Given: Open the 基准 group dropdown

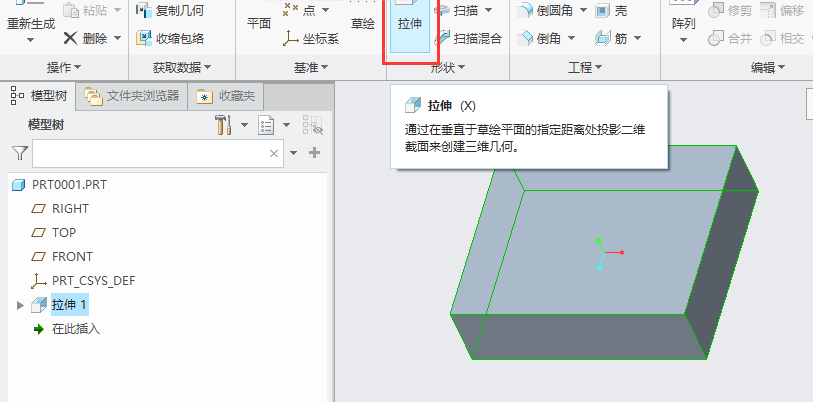Looking at the screenshot, I should click(x=311, y=67).
